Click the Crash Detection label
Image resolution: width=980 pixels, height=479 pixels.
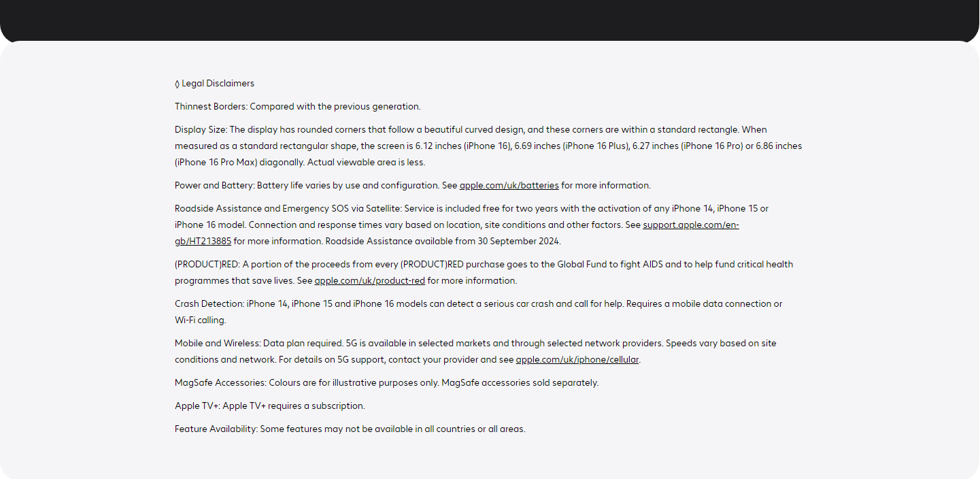209,303
